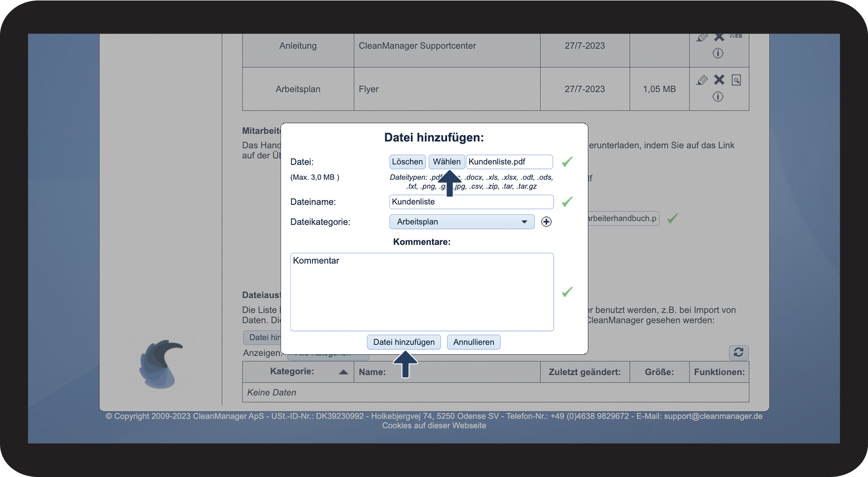Click the Kundenliste.pdf file path field
Screen dimensions: 868x477
click(x=509, y=162)
